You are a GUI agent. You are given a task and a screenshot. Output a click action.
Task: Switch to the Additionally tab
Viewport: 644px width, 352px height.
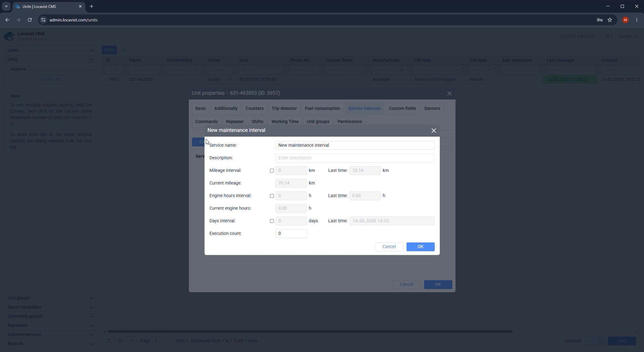226,108
